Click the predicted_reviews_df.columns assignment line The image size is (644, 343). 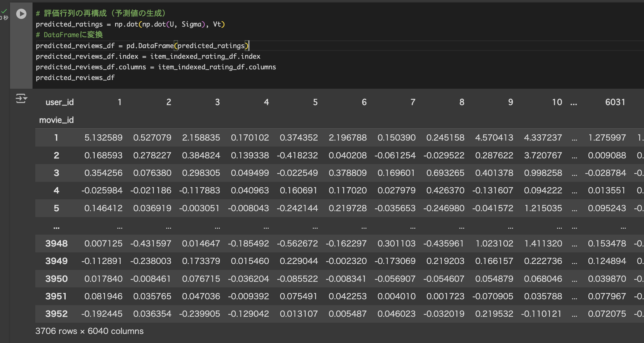[156, 67]
